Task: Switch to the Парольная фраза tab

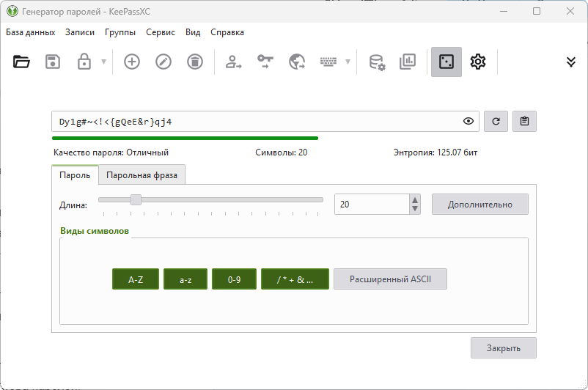Action: tap(142, 175)
